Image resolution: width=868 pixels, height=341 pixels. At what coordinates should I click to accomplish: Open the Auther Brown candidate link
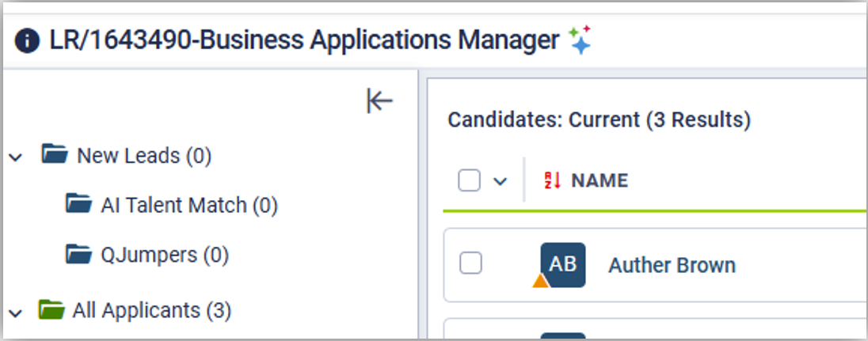[672, 265]
